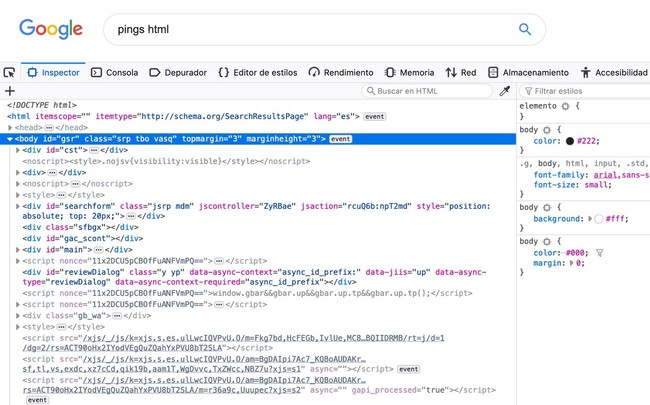Click the arial font-family value link
650x405 pixels.
click(605, 175)
